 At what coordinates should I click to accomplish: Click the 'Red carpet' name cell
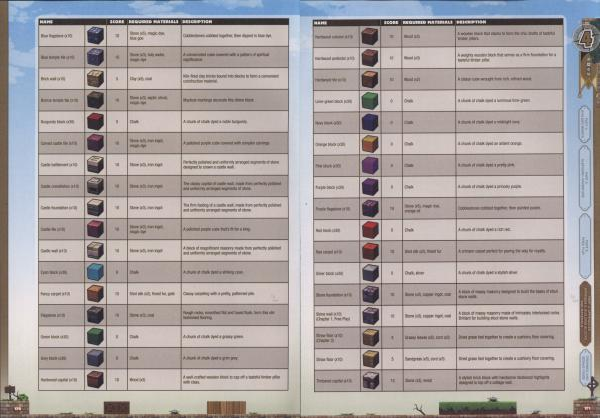(x=336, y=252)
